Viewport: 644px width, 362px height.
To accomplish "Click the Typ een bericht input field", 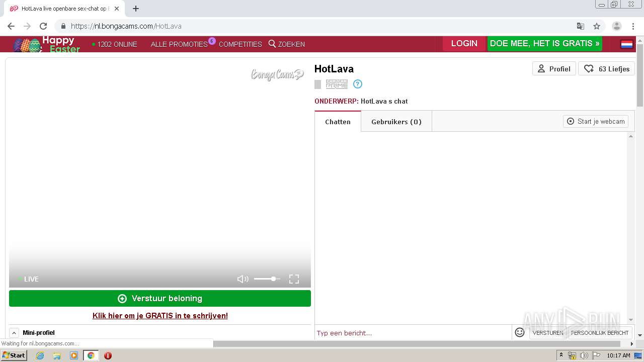I will click(x=413, y=333).
